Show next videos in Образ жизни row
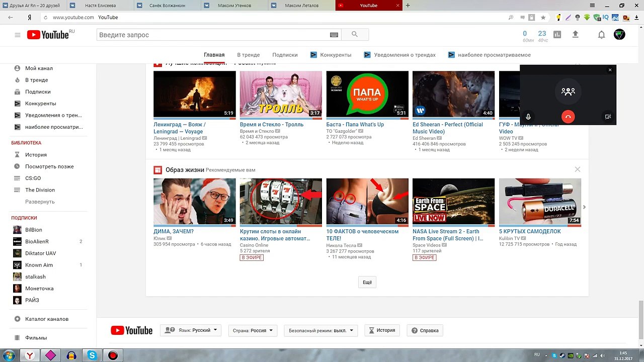Viewport: 644px width, 362px height. [x=584, y=207]
